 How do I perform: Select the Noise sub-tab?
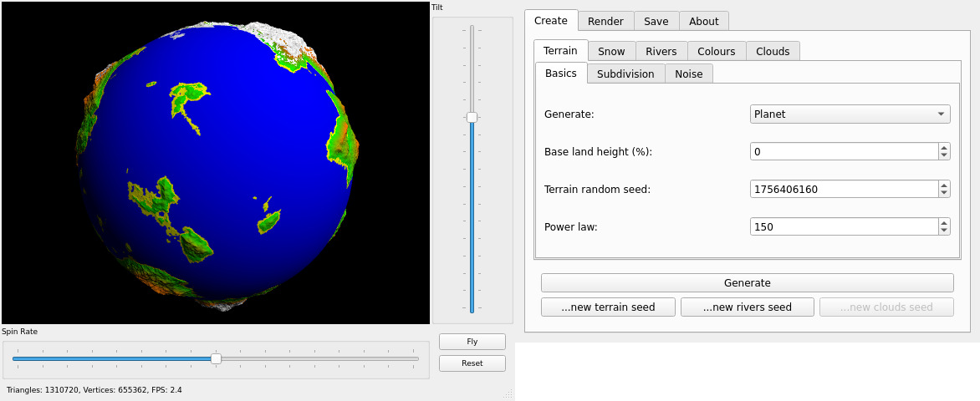pos(688,74)
